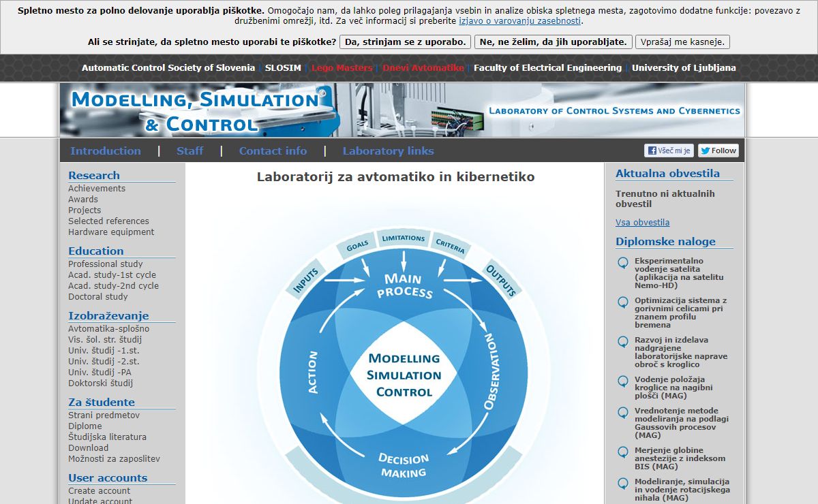Open Strani predmetov link
Screen dimensions: 818x504
click(x=104, y=415)
